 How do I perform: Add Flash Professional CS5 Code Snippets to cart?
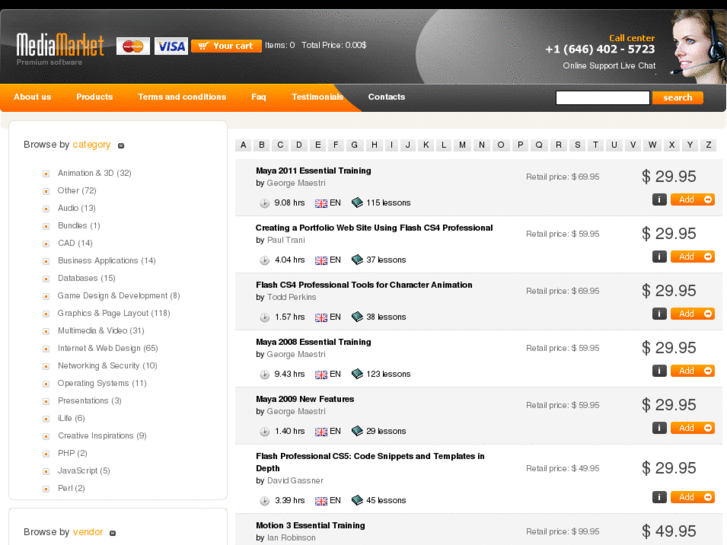tap(693, 497)
